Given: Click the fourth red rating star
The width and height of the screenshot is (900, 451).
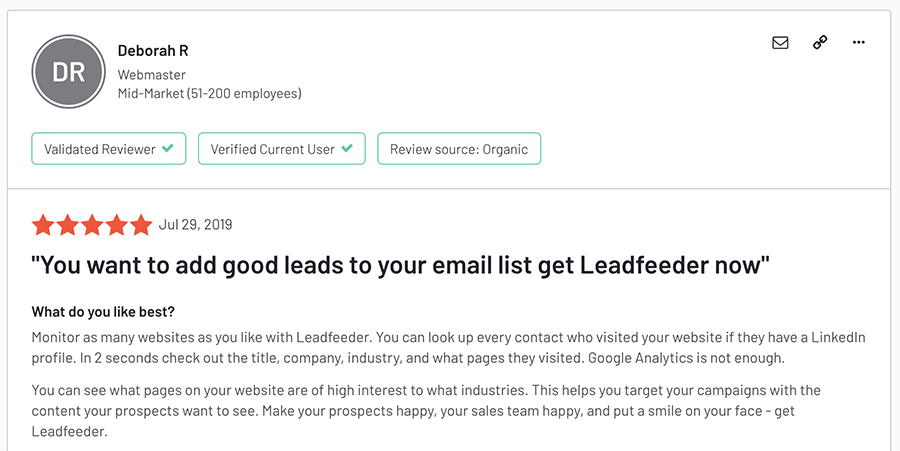Looking at the screenshot, I should (116, 225).
